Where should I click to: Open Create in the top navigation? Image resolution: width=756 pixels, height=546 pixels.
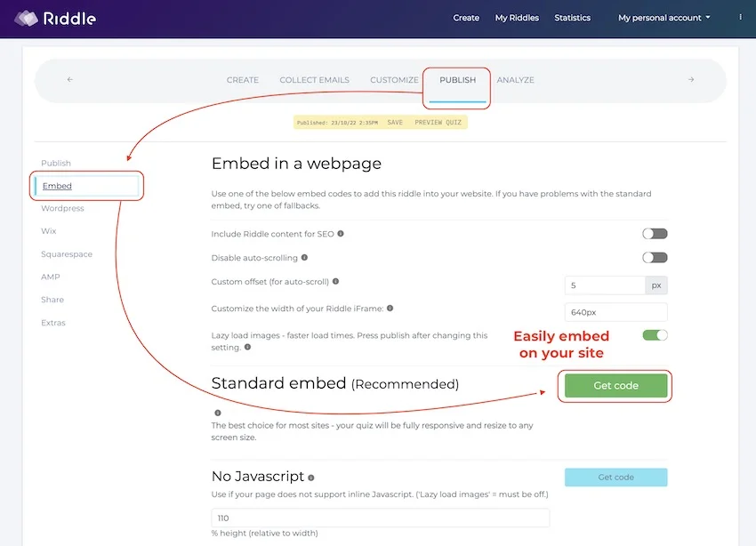point(466,18)
